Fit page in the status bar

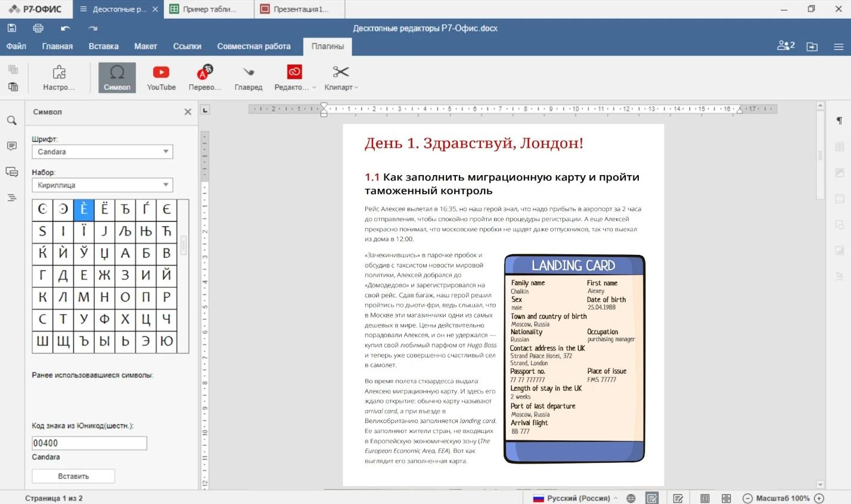coord(705,498)
